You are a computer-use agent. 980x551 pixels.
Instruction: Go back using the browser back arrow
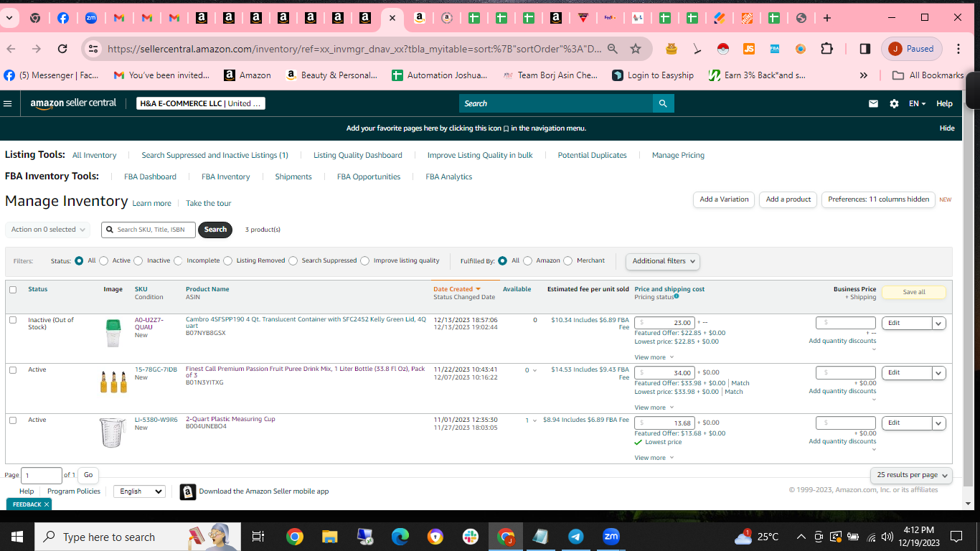[x=11, y=49]
